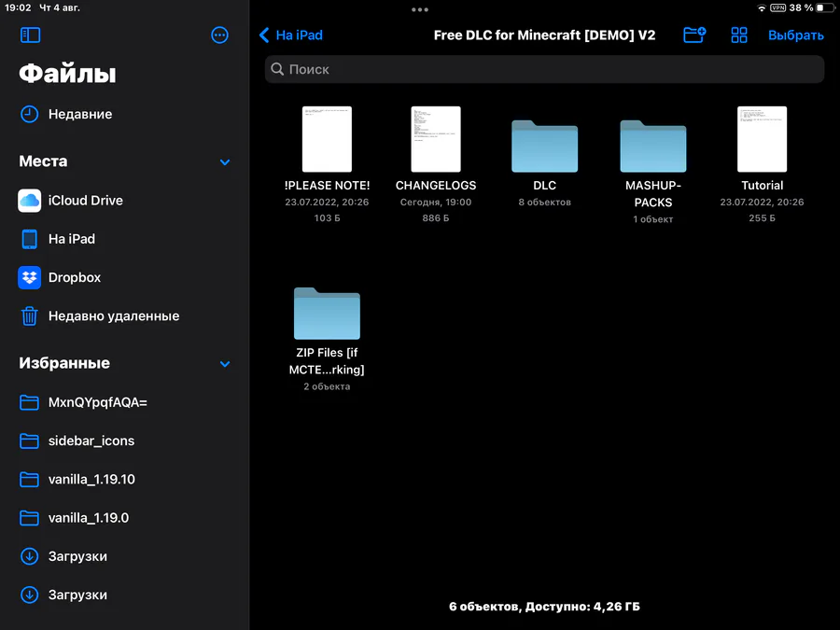Open vanilla_1.19.10 favorite folder
This screenshot has width=840, height=630.
124,480
